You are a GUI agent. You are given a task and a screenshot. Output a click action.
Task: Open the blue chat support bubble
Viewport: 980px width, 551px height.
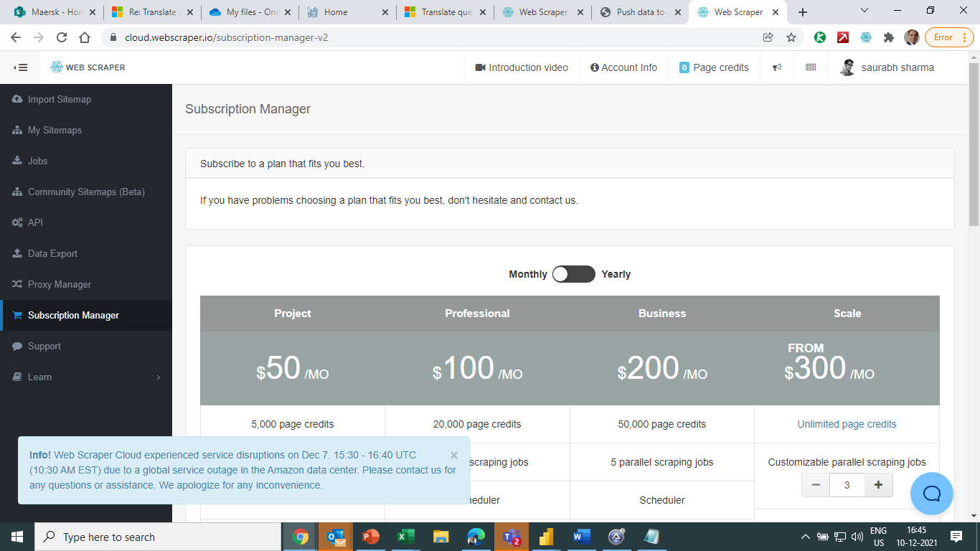pos(931,494)
